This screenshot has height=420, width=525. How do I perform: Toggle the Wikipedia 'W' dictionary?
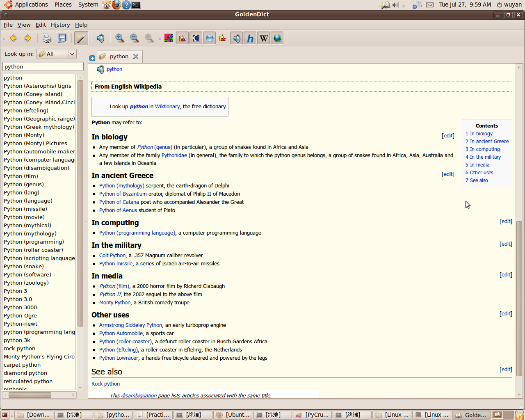(x=264, y=38)
